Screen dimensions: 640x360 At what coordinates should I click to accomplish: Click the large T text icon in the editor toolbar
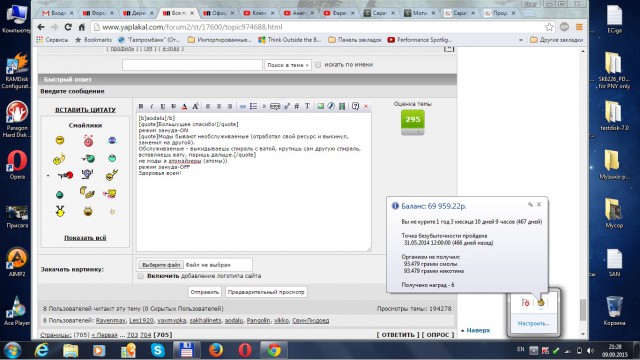pos(307,106)
